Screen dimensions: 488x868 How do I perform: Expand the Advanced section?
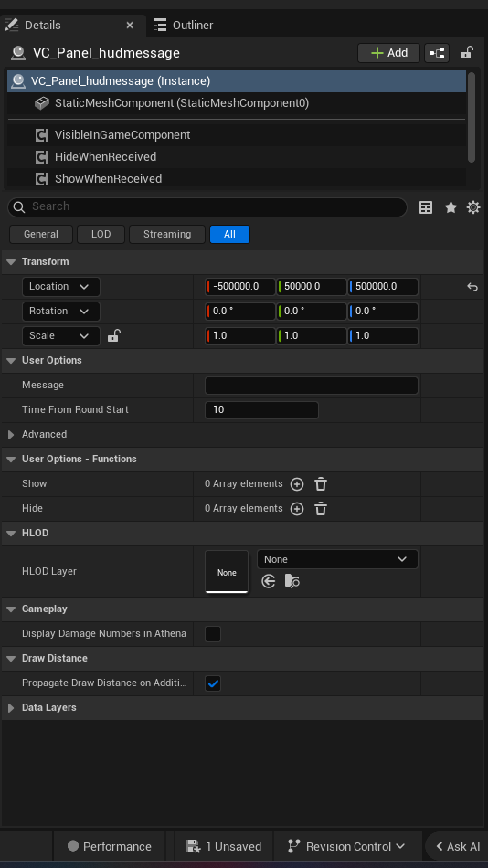coord(11,435)
